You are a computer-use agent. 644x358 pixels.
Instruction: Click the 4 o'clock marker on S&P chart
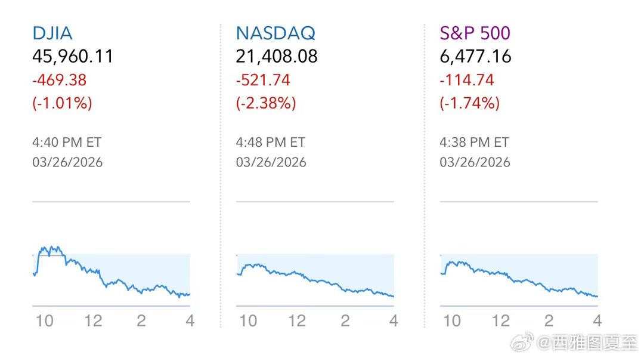[597, 321]
